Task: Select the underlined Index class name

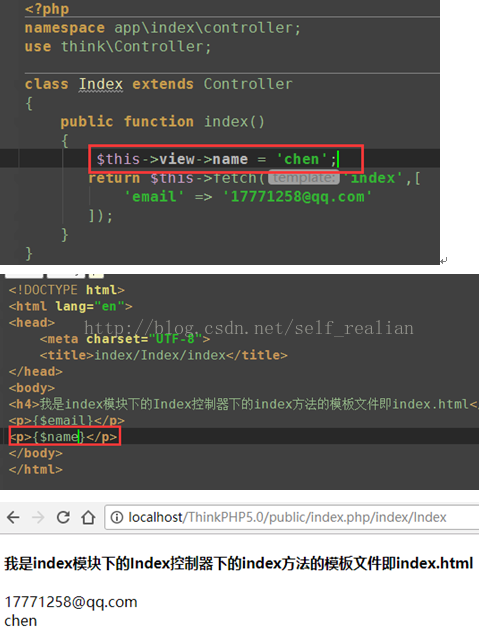Action: pos(101,84)
